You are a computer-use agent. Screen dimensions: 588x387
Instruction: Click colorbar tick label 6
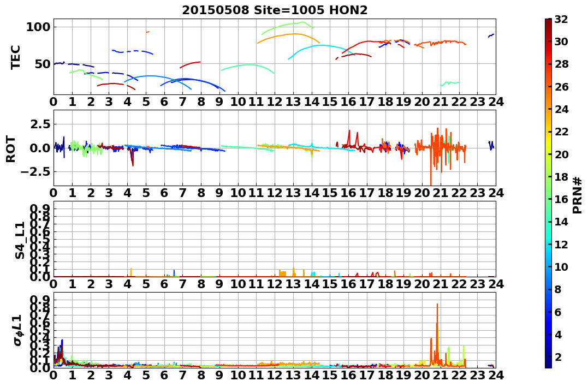coord(559,312)
